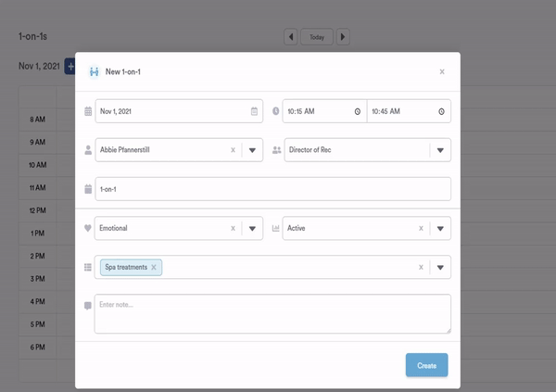This screenshot has width=556, height=392.
Task: Click the Enter note text area
Action: pyautogui.click(x=272, y=313)
